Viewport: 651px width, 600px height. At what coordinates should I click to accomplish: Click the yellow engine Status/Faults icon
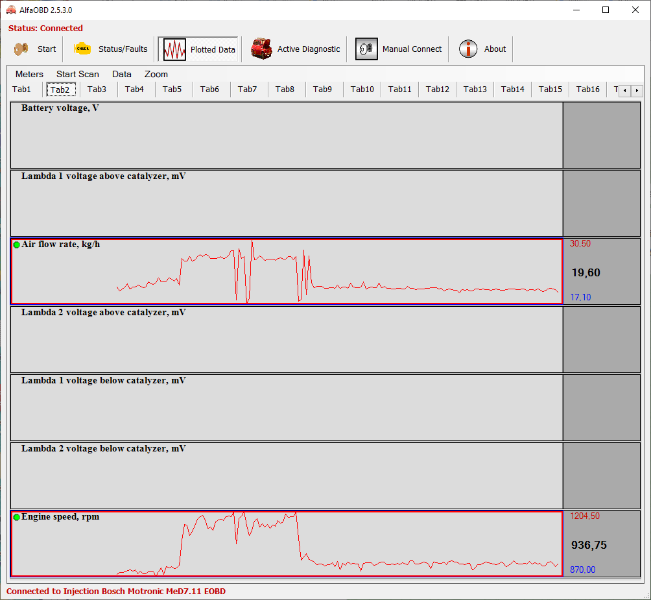tap(82, 49)
